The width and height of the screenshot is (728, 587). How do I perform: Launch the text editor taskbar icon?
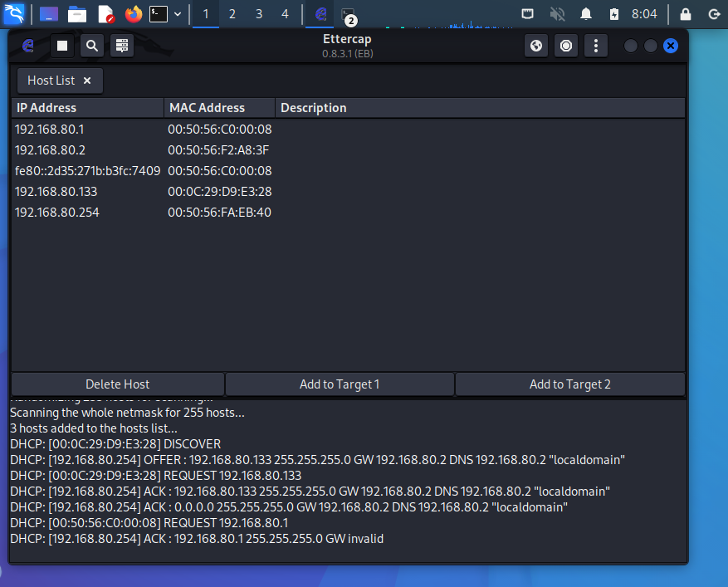pyautogui.click(x=106, y=14)
